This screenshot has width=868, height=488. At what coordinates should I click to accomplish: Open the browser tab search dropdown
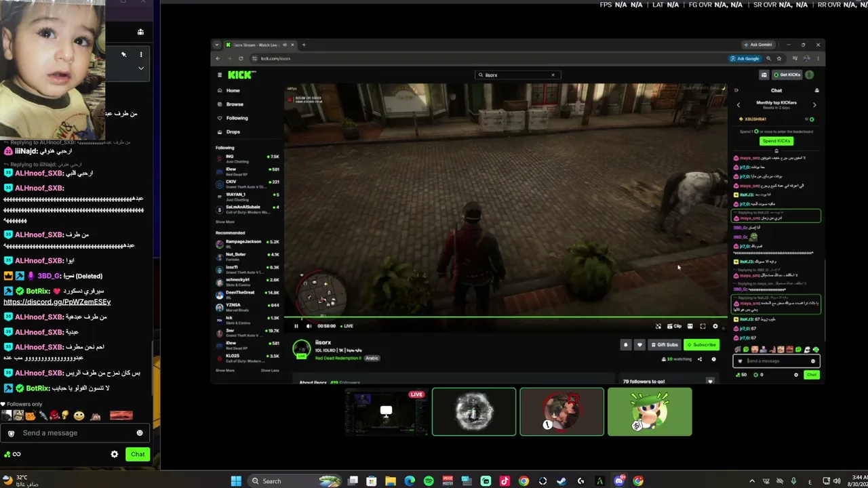[217, 45]
